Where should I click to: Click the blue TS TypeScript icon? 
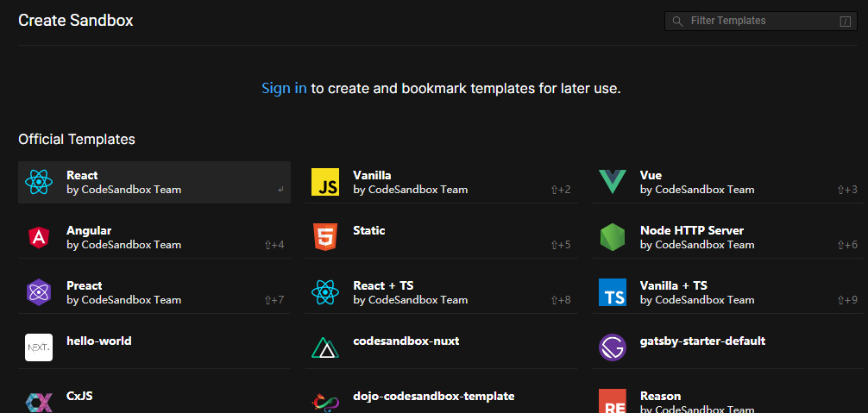[x=613, y=292]
